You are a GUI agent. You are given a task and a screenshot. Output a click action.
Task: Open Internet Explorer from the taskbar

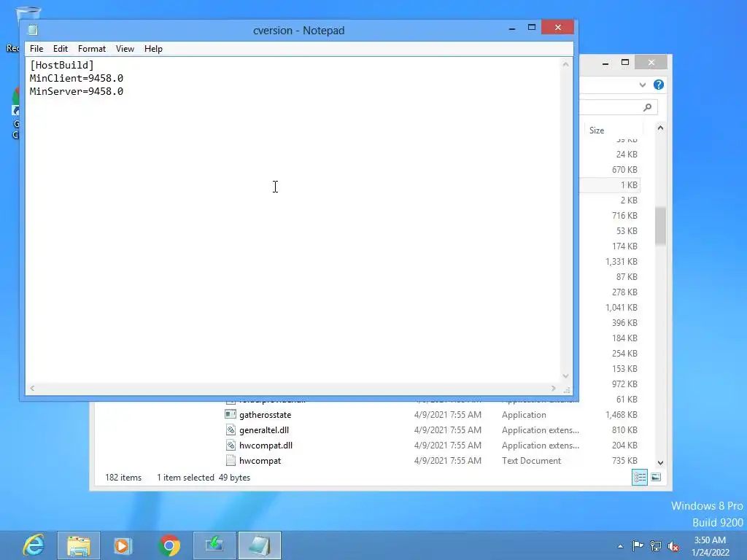[34, 545]
